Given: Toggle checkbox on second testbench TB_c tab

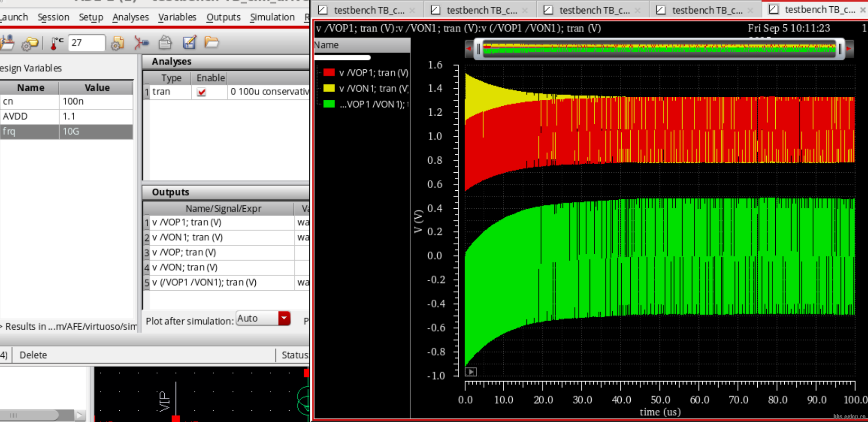Looking at the screenshot, I should (x=435, y=10).
